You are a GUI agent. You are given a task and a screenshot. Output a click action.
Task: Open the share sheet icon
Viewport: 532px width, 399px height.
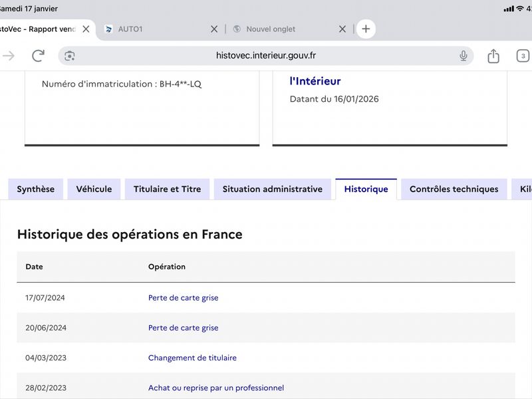pos(493,56)
